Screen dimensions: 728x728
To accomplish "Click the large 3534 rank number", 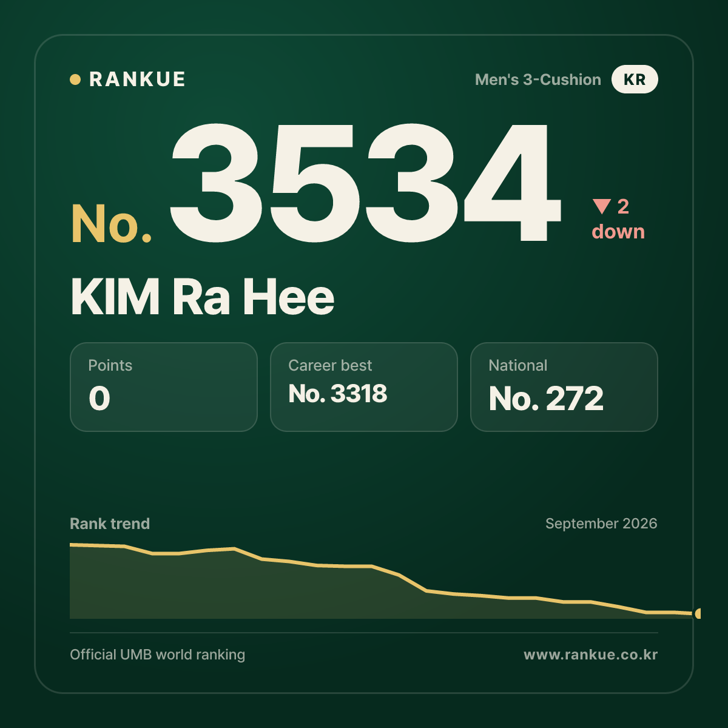I will pos(365,182).
